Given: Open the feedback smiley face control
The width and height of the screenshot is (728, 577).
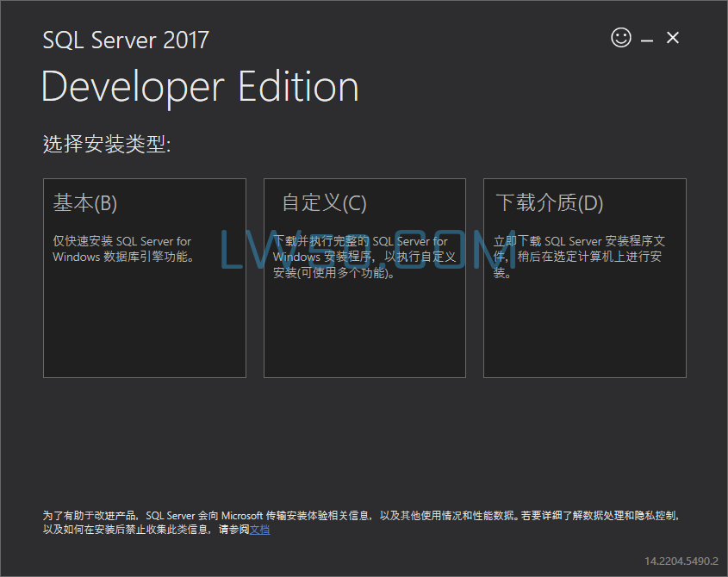Looking at the screenshot, I should [620, 38].
